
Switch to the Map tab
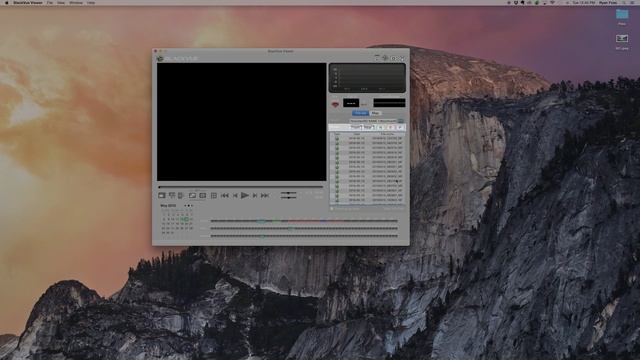pyautogui.click(x=376, y=113)
